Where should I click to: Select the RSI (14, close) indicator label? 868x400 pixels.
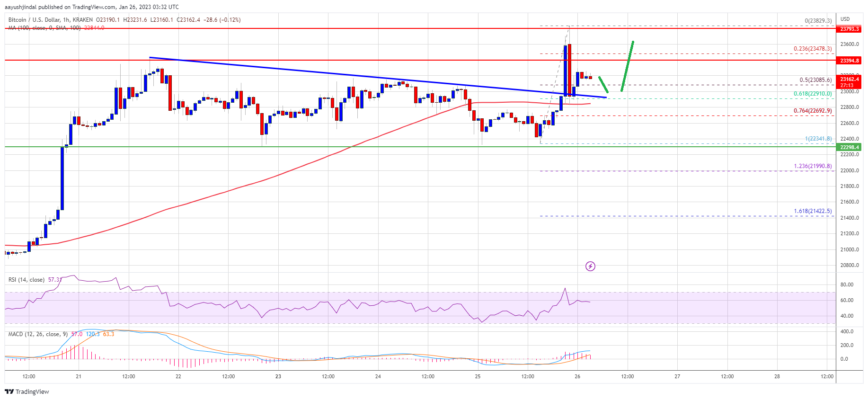pos(27,280)
